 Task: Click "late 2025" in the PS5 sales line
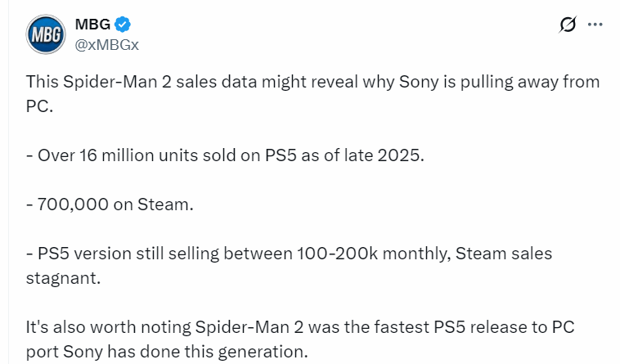point(391,155)
